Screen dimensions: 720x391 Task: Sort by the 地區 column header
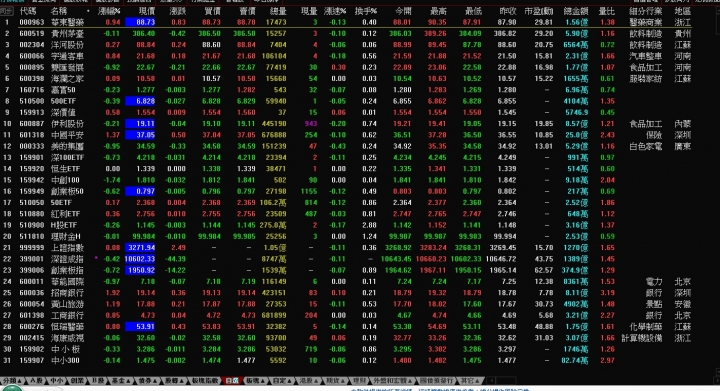click(x=683, y=11)
